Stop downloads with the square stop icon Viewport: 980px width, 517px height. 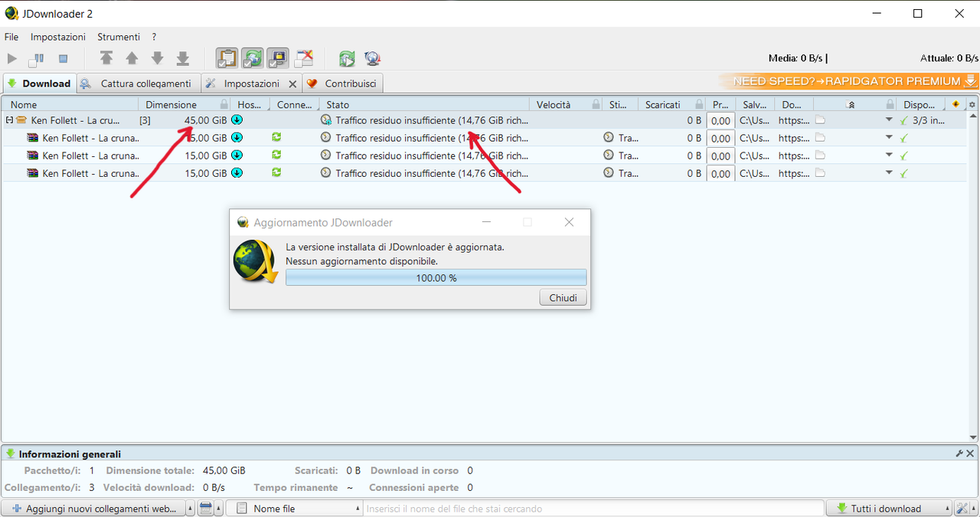click(64, 58)
